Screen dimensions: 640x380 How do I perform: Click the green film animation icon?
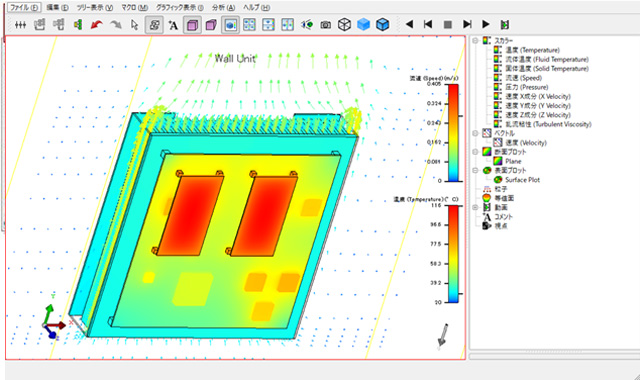[x=505, y=25]
